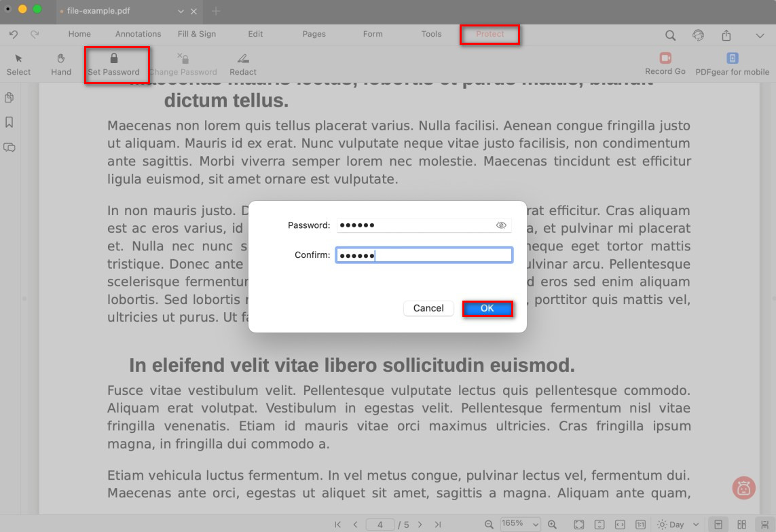
Task: Select the Protect tab
Action: pyautogui.click(x=489, y=34)
